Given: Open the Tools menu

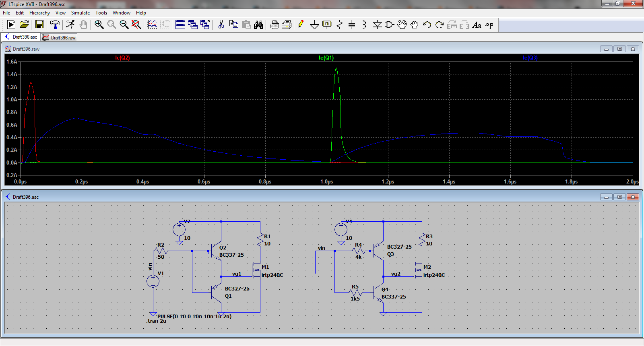Looking at the screenshot, I should click(101, 13).
